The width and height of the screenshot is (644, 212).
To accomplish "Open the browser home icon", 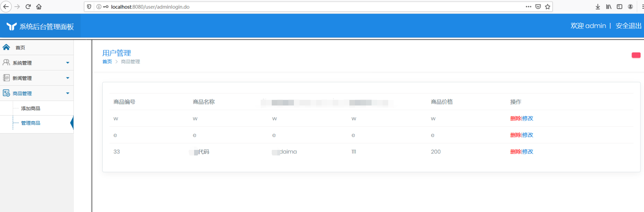I will 39,7.
